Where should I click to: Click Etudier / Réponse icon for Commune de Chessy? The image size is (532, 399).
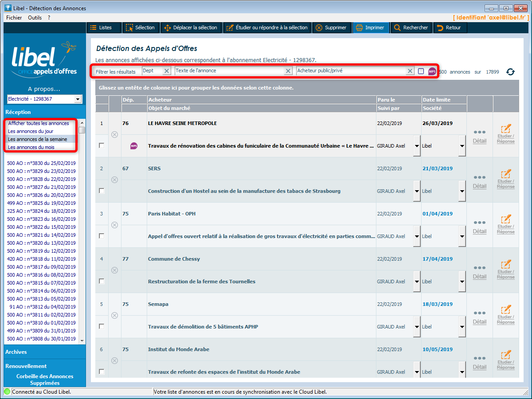tap(506, 270)
